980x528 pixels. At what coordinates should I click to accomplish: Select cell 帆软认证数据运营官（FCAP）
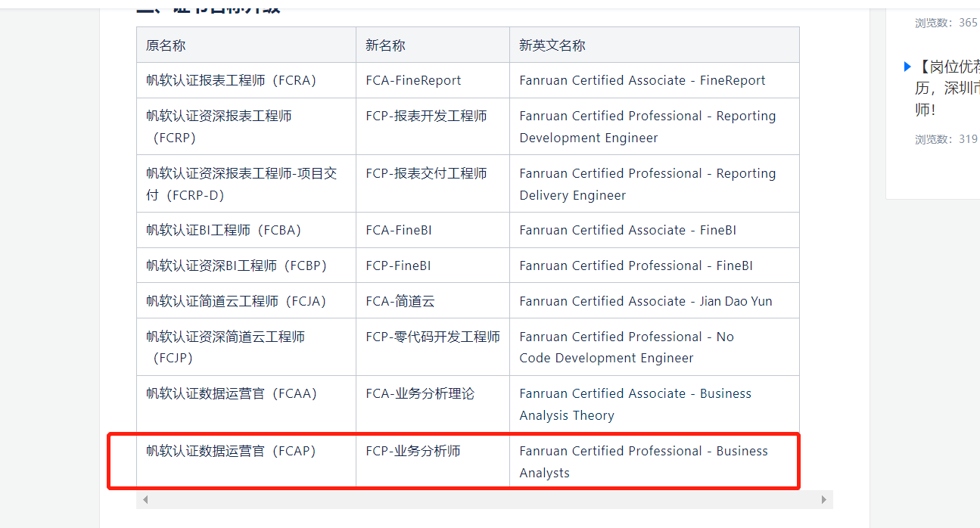[246, 461]
